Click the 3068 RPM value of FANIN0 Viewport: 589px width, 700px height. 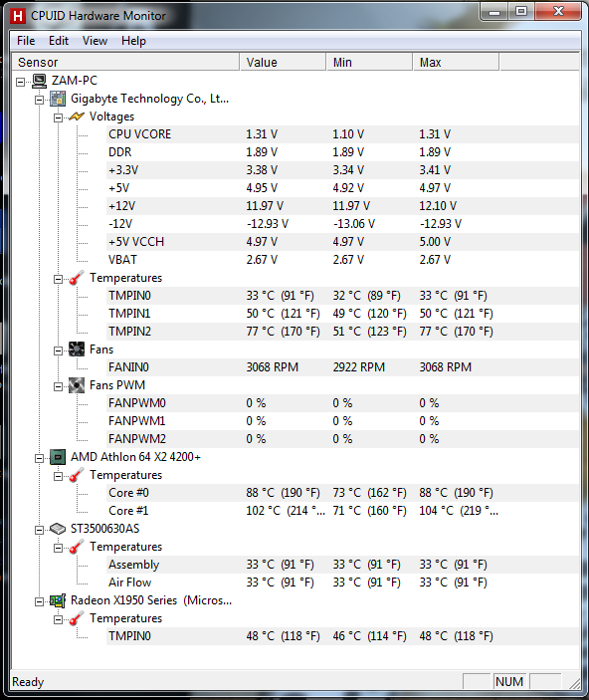pyautogui.click(x=273, y=367)
